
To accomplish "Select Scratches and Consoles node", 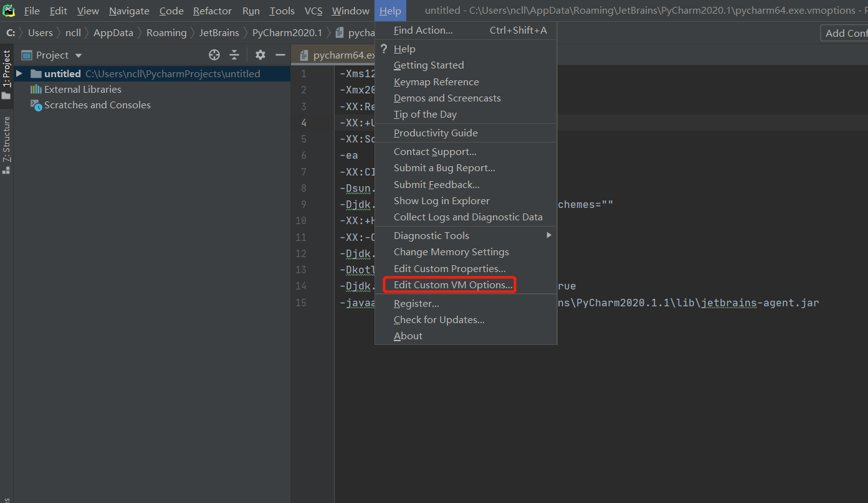I will point(90,105).
